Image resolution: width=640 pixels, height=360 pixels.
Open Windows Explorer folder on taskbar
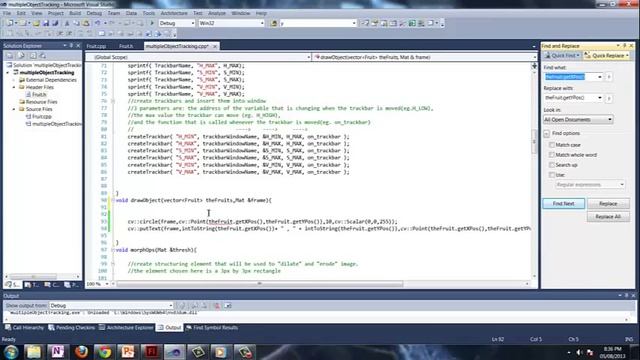(34, 352)
